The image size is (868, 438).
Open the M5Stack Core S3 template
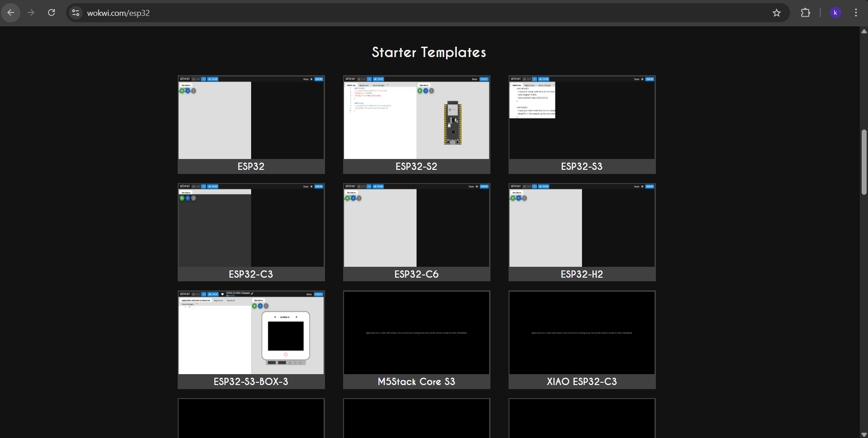click(417, 340)
